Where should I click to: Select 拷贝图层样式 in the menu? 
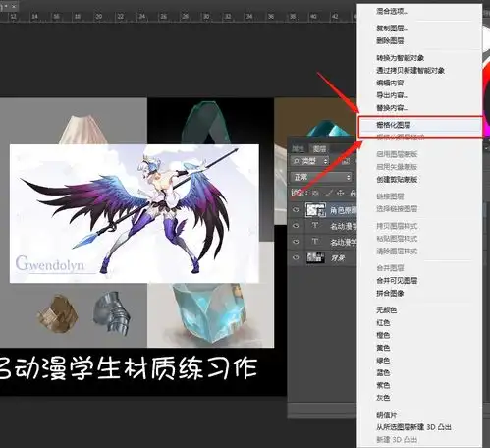click(397, 226)
